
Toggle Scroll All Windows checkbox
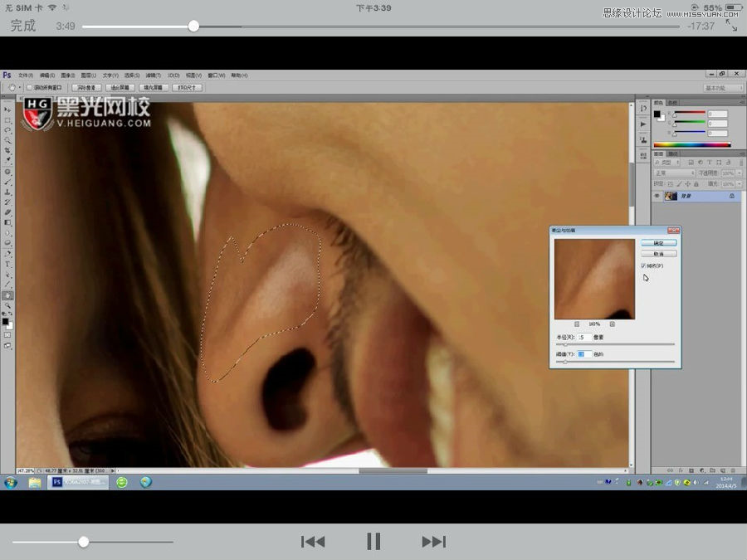(x=30, y=88)
